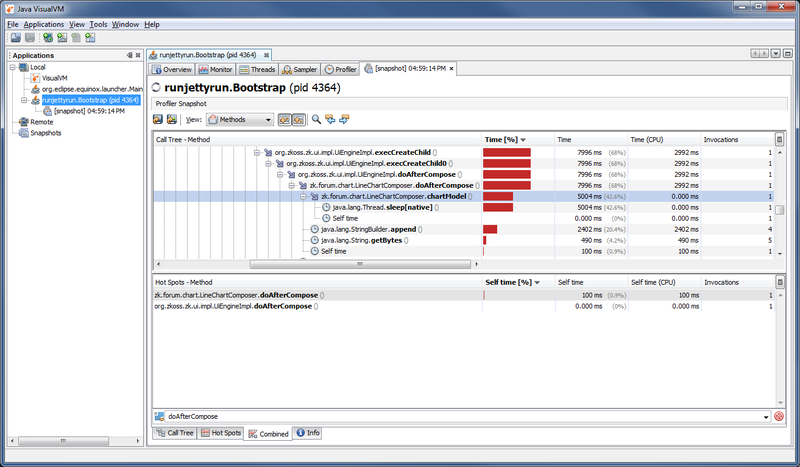The height and width of the screenshot is (467, 800).
Task: Collapse the Local node in Applications tree
Action: point(14,67)
